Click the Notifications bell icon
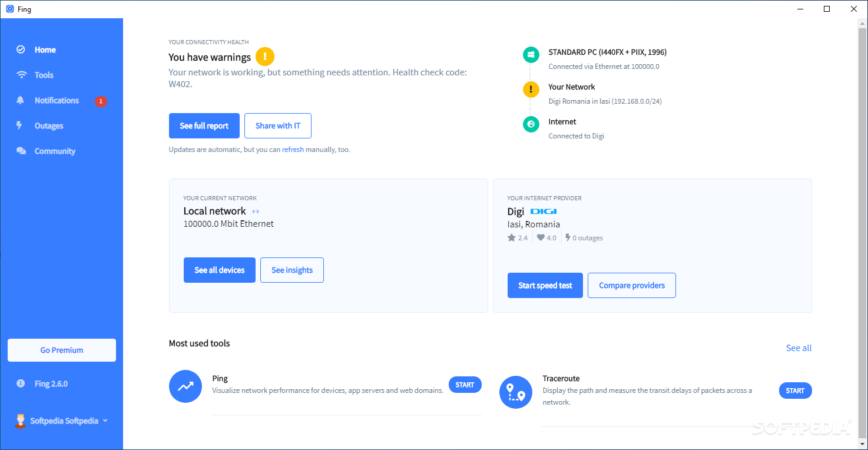868x450 pixels. click(x=21, y=100)
